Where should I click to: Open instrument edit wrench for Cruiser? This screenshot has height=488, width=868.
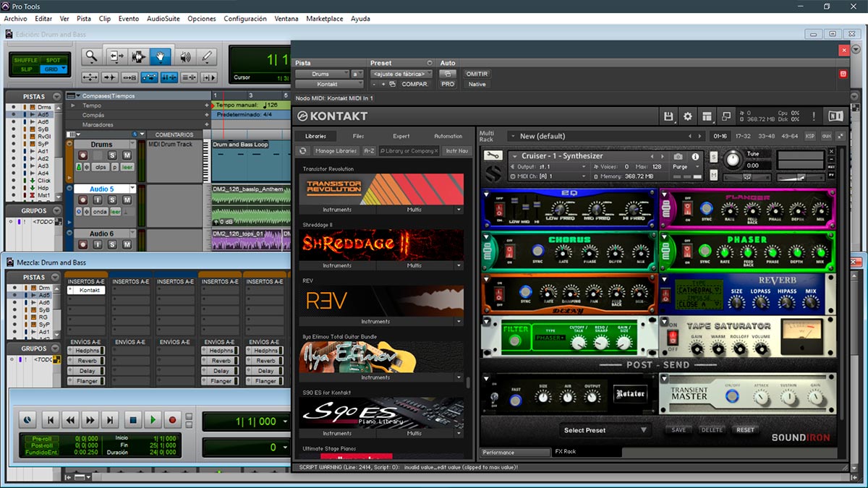493,155
